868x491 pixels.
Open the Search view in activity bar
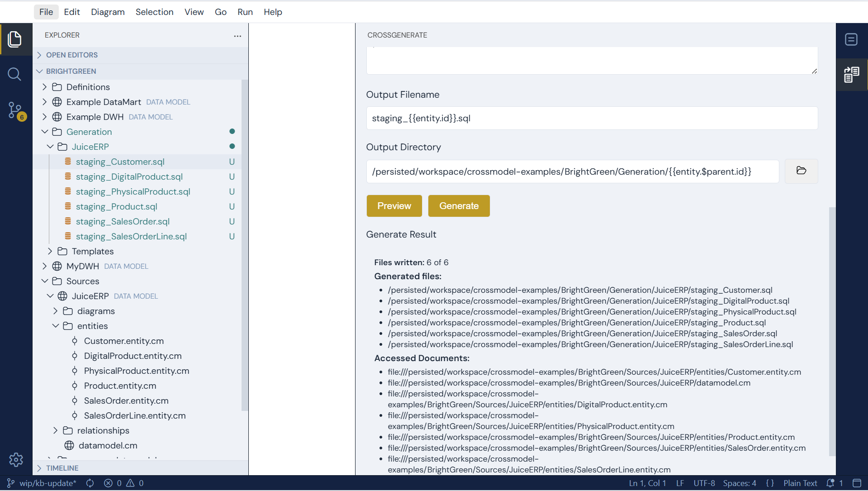click(x=15, y=74)
